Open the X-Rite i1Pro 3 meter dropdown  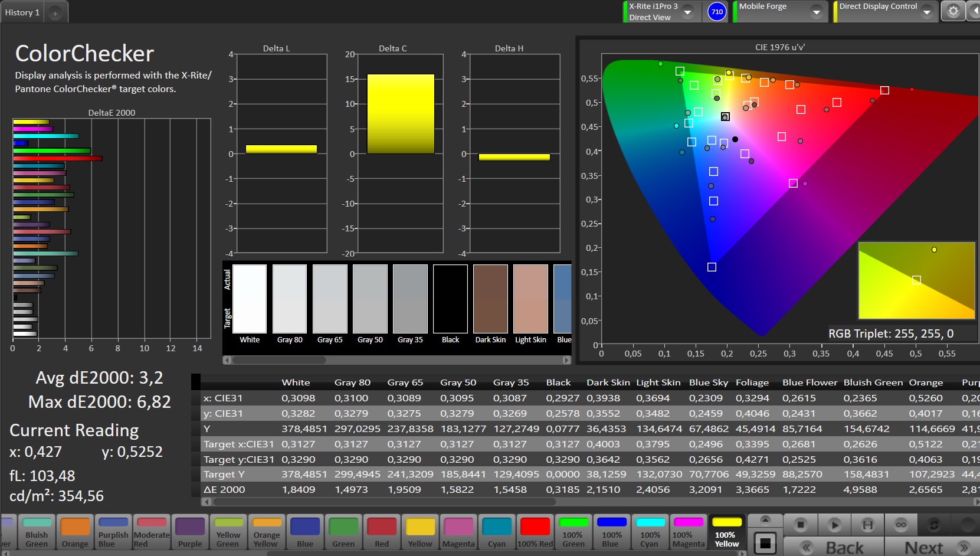687,12
